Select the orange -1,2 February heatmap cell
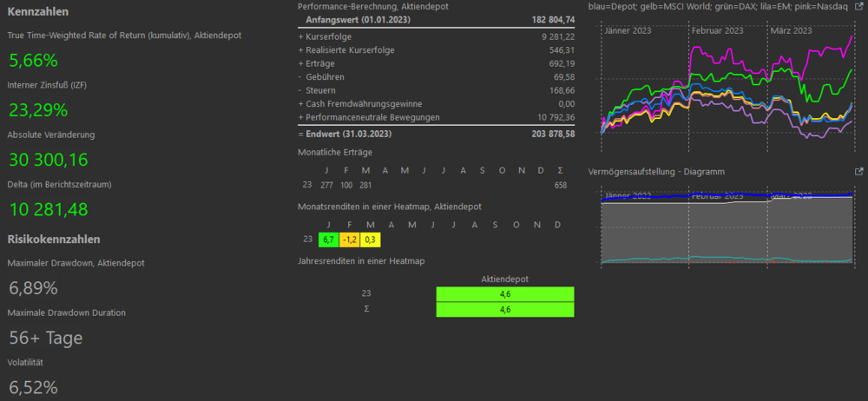 click(349, 240)
